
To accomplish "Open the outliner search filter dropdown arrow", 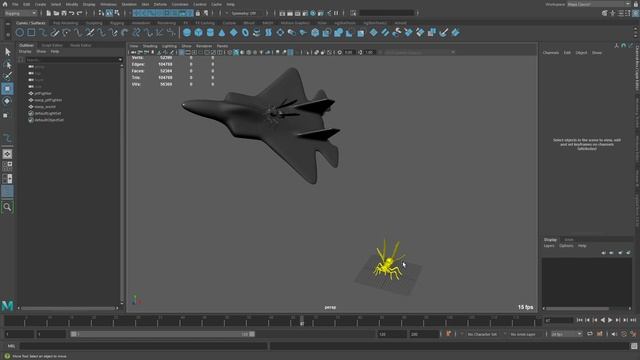I will [x=120, y=60].
